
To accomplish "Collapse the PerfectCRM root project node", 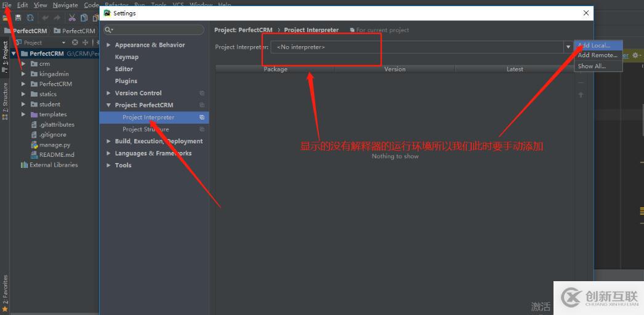I will pyautogui.click(x=14, y=54).
